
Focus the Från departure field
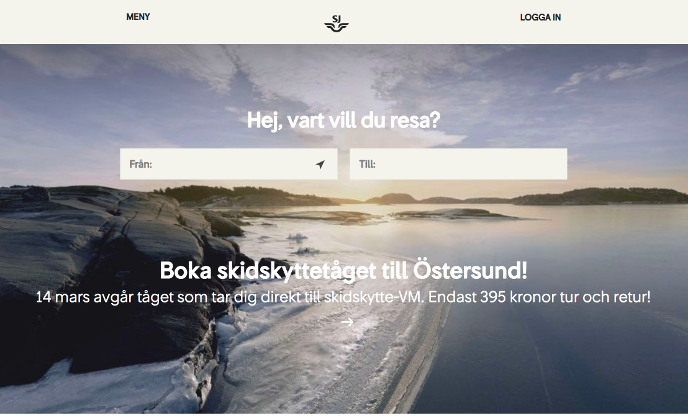(x=229, y=164)
